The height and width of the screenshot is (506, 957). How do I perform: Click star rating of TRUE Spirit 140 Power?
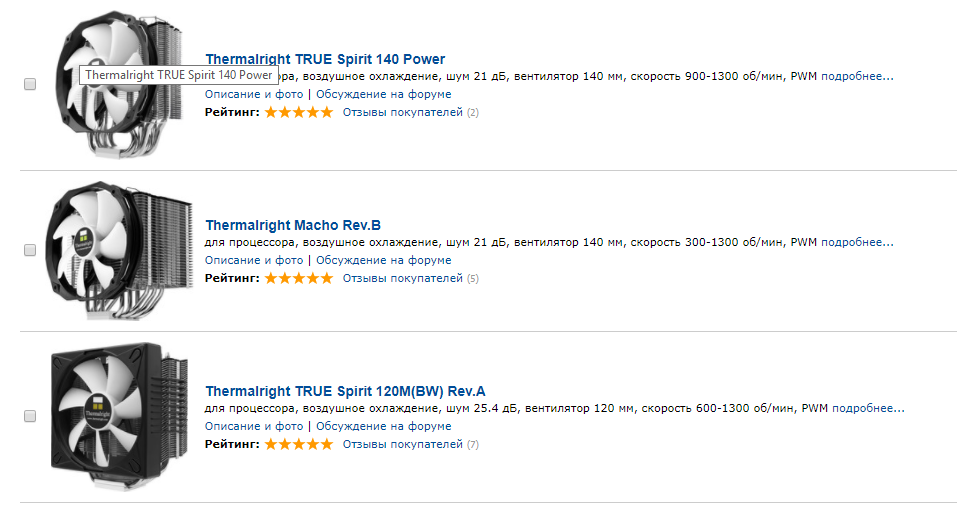point(299,113)
